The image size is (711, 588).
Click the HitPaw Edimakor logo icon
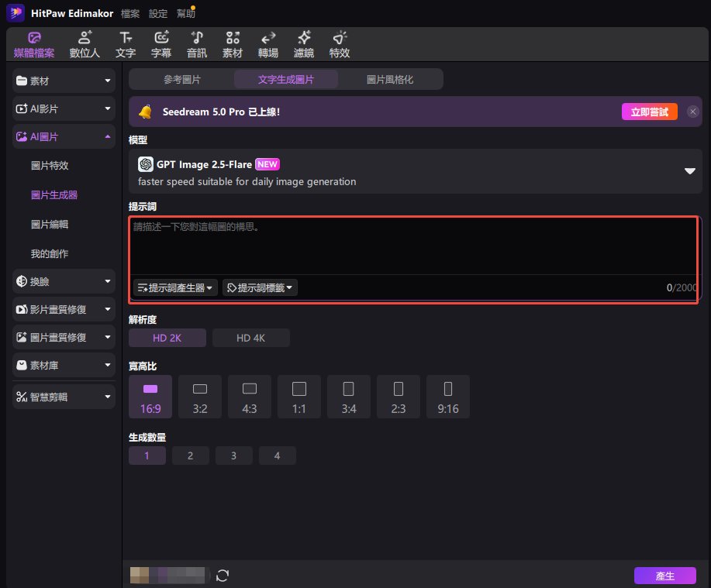[16, 12]
